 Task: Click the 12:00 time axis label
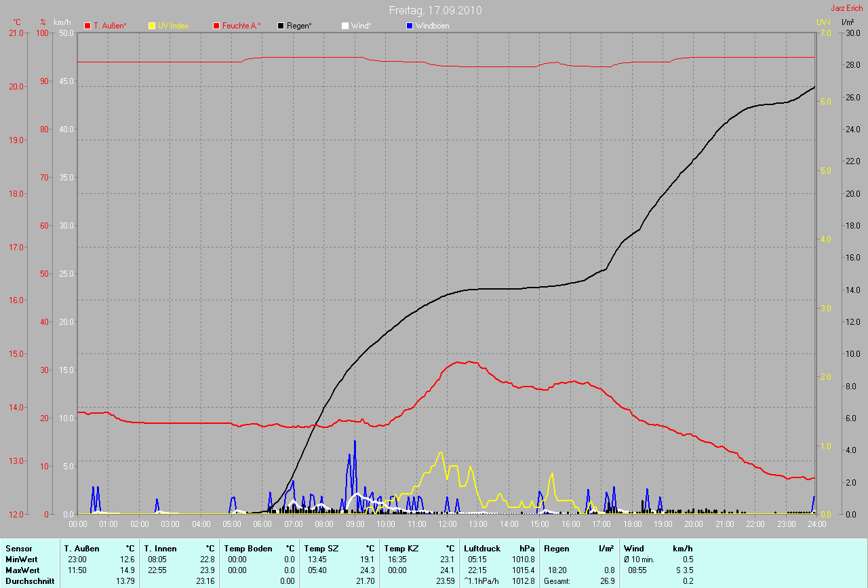pos(448,524)
